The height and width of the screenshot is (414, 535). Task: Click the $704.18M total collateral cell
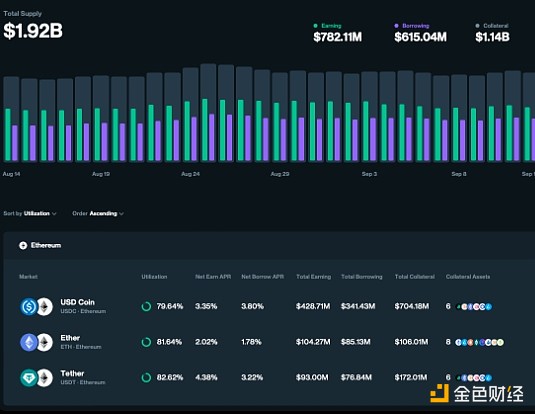point(412,306)
